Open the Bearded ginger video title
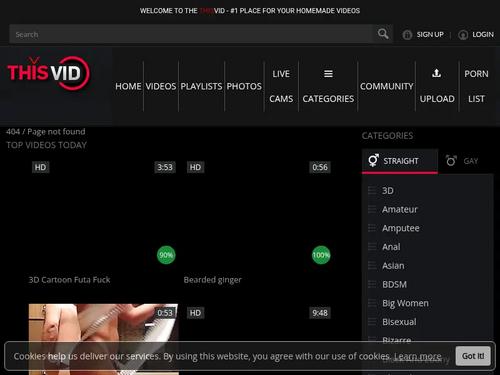Image resolution: width=500 pixels, height=375 pixels. (x=212, y=280)
